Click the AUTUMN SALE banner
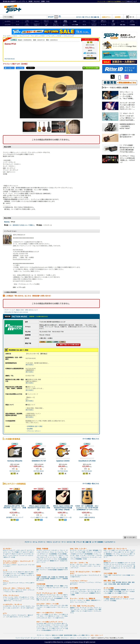 [51, 32]
